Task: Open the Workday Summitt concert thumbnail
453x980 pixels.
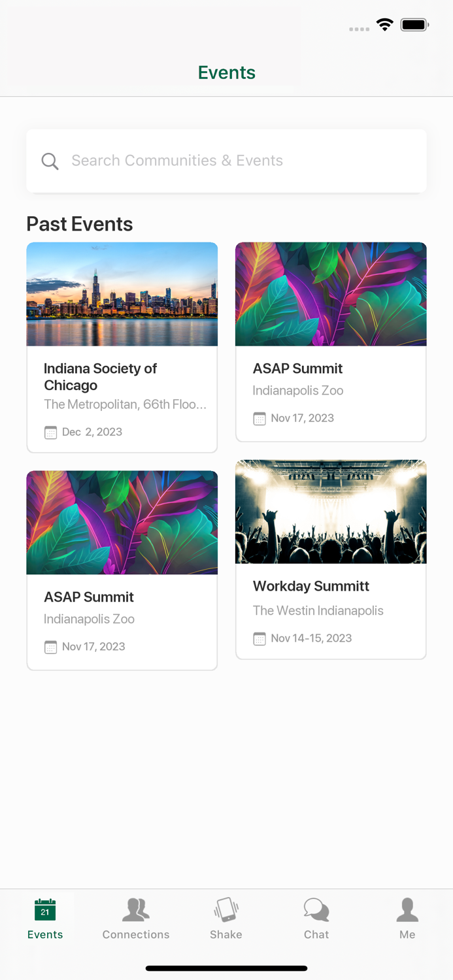Action: 331,512
